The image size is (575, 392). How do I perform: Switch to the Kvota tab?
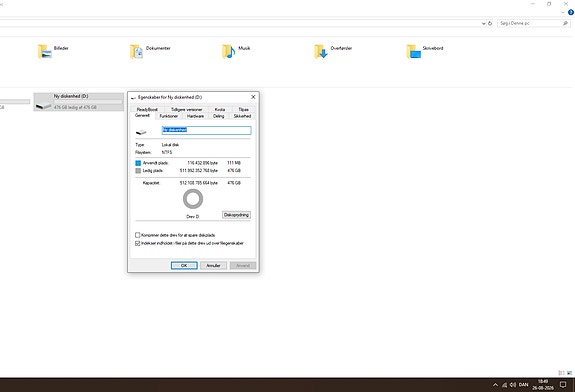coord(220,109)
